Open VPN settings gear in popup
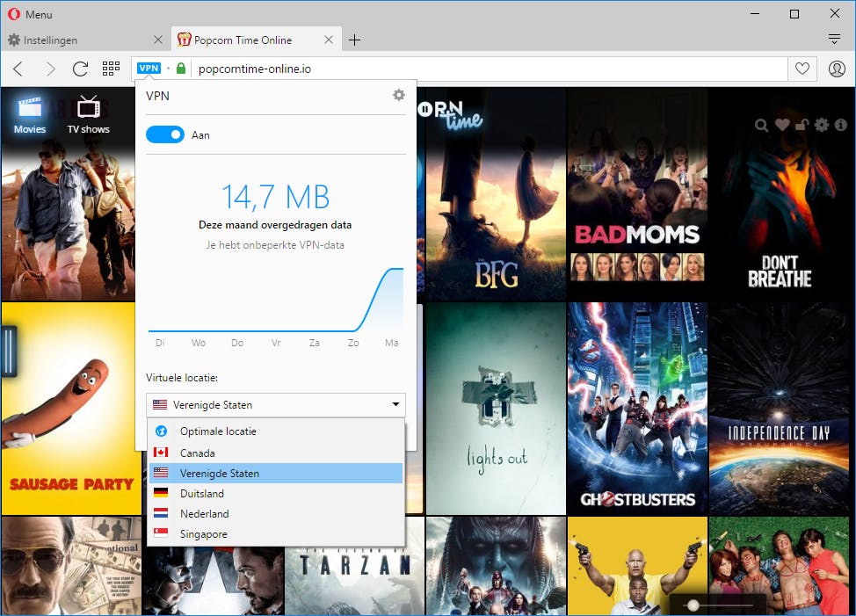The image size is (856, 616). click(399, 95)
